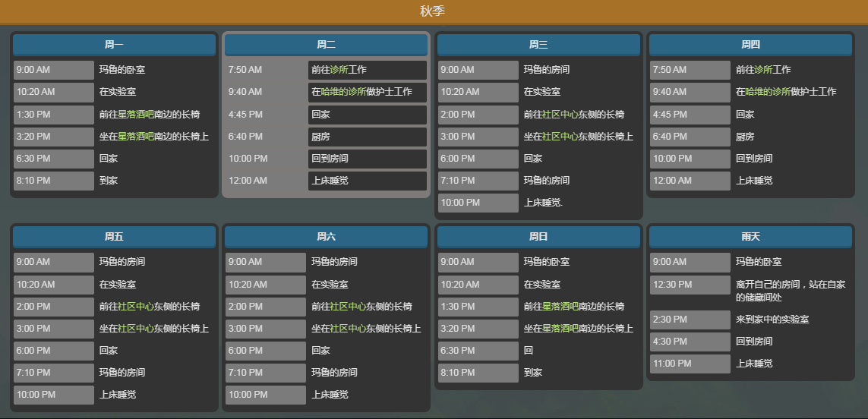This screenshot has width=868, height=419.
Task: Open 社区中心 link in 周五 3:00 PM row
Action: click(136, 329)
